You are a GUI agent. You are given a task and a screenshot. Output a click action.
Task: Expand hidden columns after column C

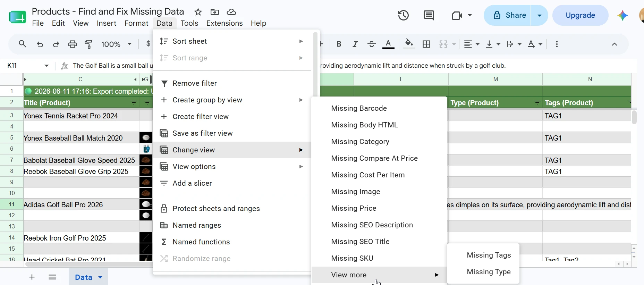point(135,79)
